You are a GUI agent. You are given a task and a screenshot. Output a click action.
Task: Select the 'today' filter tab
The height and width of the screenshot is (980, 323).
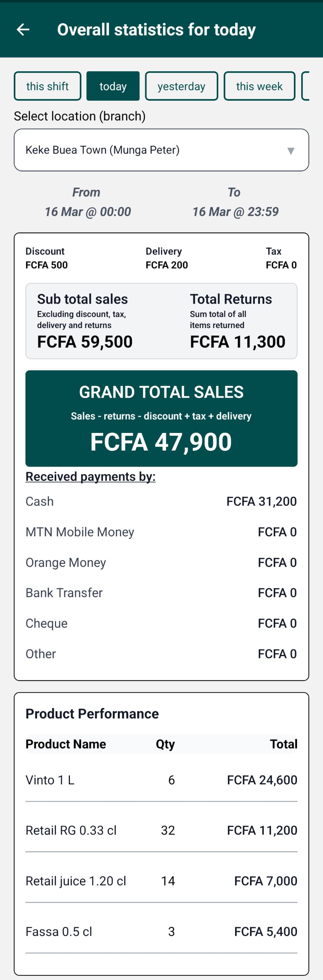113,86
